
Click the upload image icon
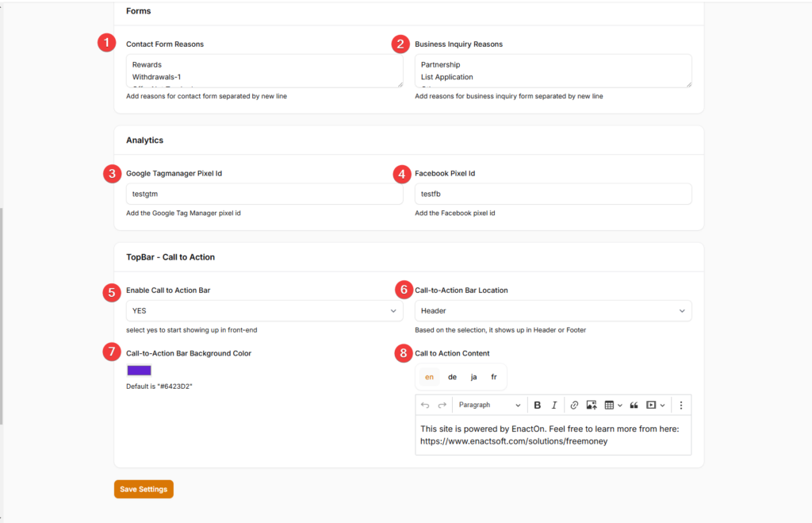(592, 406)
